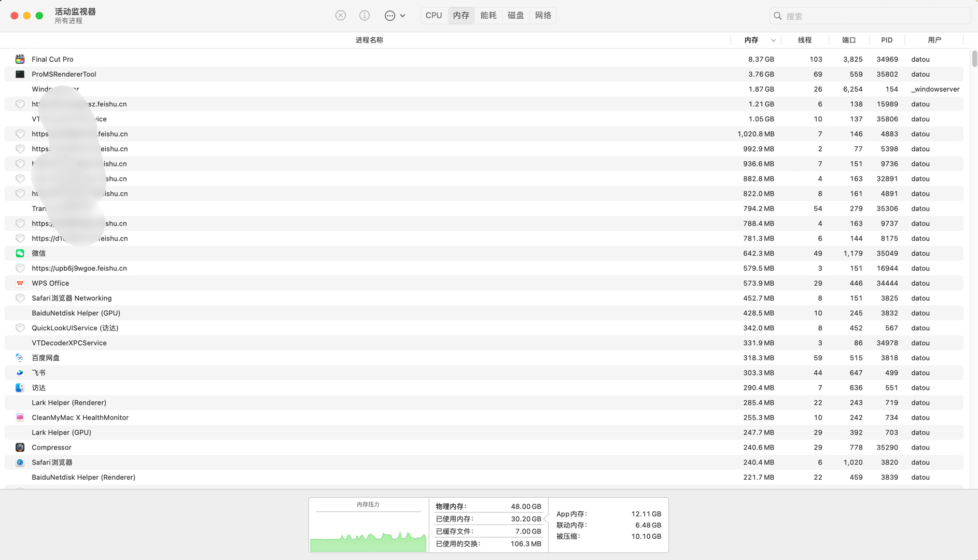Click the stop process toolbar icon
978x560 pixels.
pos(340,16)
